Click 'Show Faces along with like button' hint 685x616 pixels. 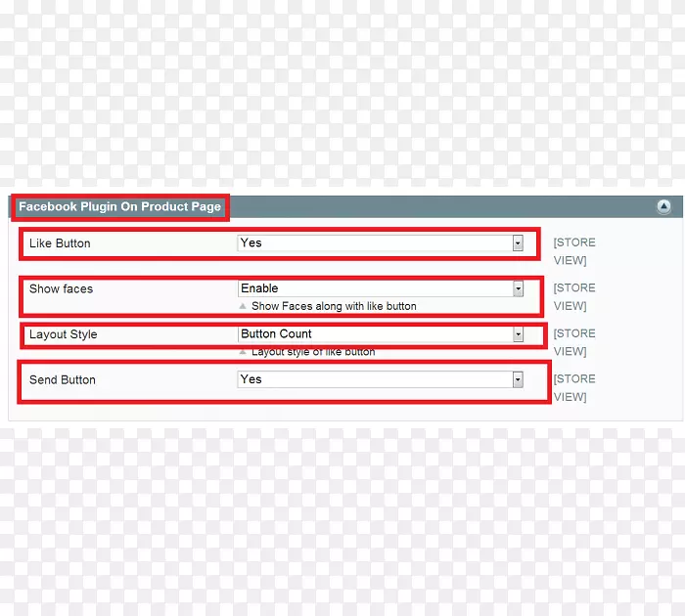pos(334,306)
